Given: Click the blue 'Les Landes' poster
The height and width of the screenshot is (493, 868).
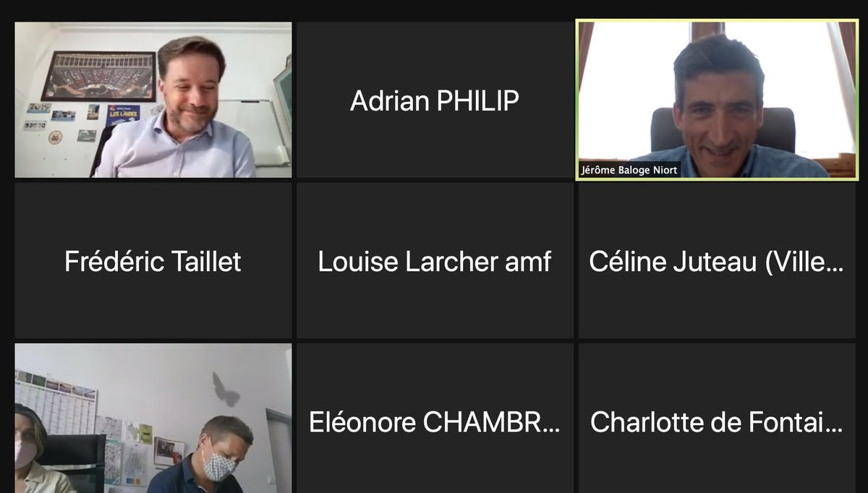Looking at the screenshot, I should point(122,115).
